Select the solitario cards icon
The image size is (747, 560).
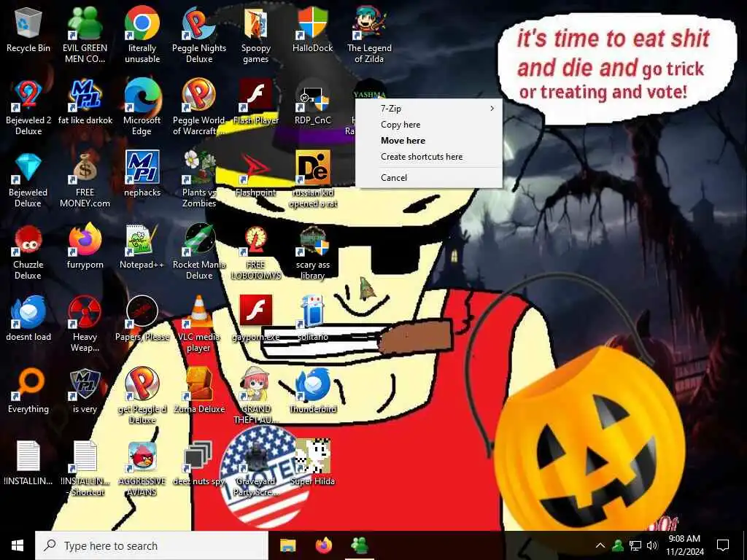(x=313, y=313)
